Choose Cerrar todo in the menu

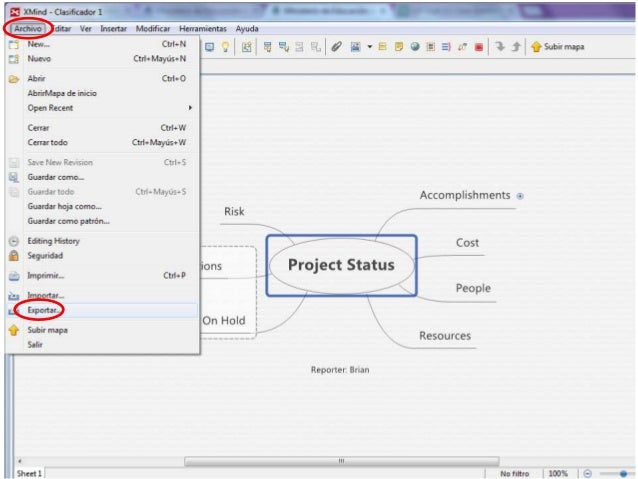[102, 142]
